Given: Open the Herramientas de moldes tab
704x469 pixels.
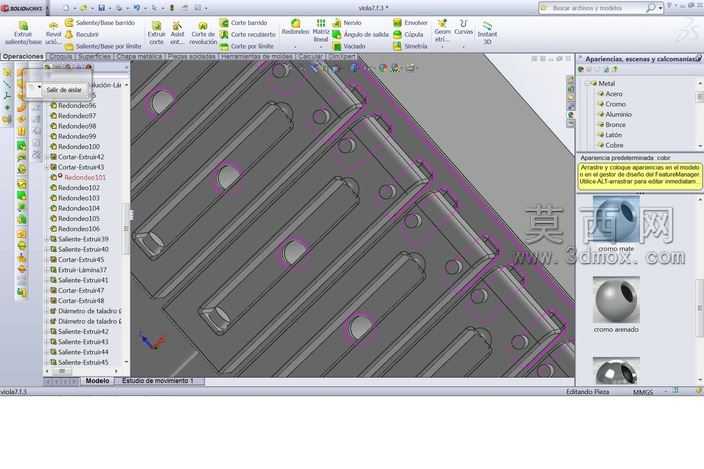Looking at the screenshot, I should [257, 57].
